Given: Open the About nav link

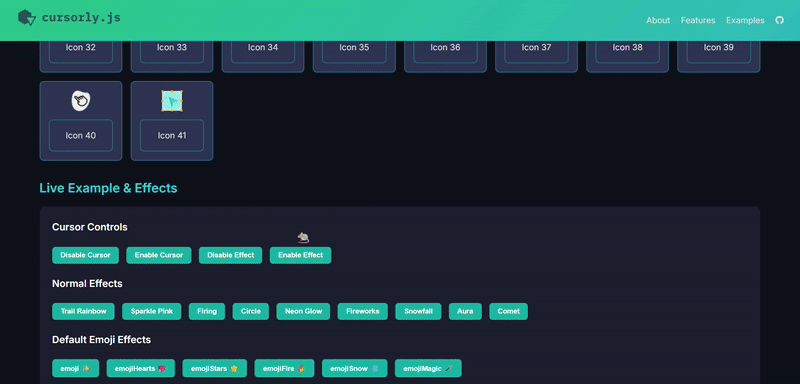Looking at the screenshot, I should [x=658, y=20].
